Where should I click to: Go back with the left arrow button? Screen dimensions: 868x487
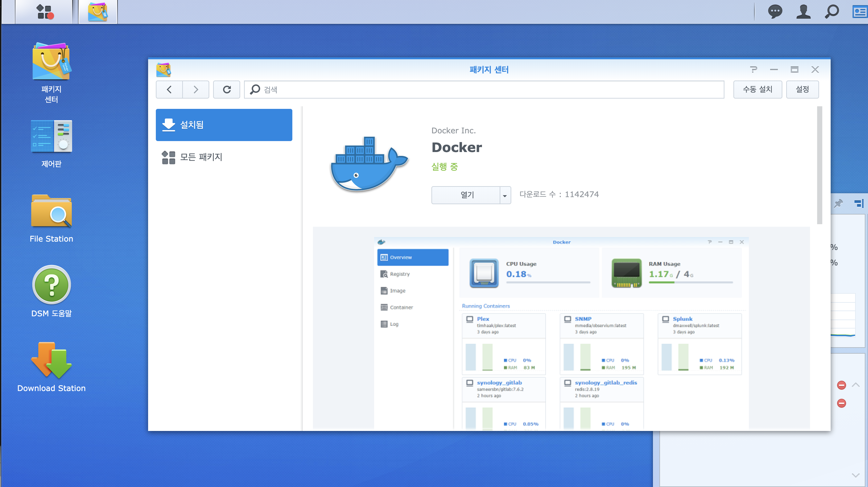coord(169,90)
